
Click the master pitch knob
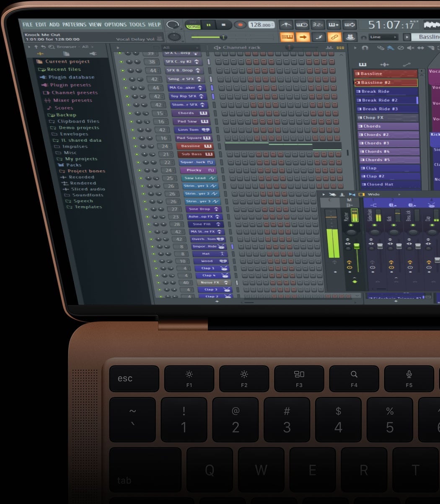pyautogui.click(x=174, y=37)
